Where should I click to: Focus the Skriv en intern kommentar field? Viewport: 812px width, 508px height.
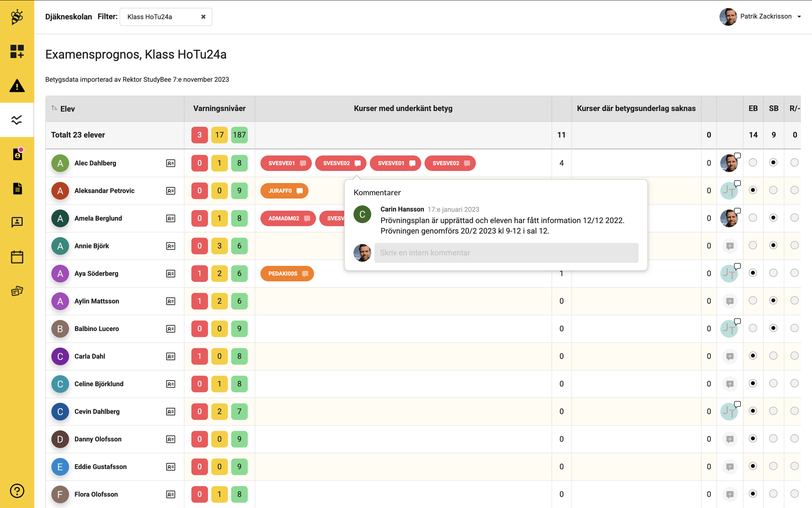point(506,253)
